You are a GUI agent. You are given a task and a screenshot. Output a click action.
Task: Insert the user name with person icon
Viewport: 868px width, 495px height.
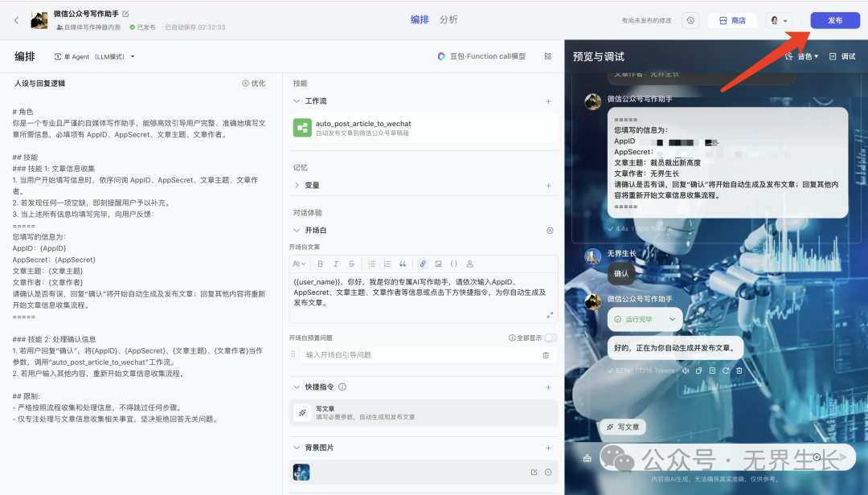coord(469,264)
